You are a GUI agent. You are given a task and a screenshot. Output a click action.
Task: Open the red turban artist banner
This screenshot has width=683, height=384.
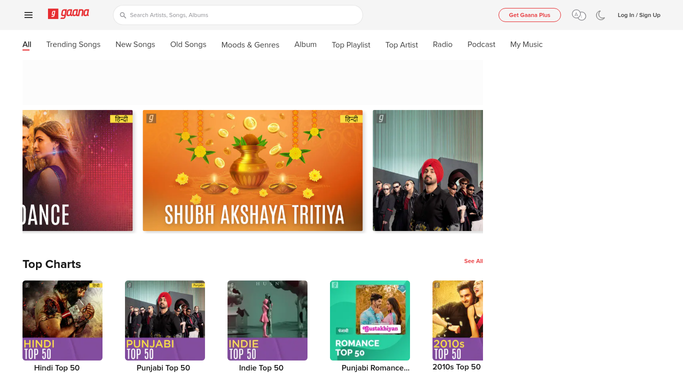[428, 171]
